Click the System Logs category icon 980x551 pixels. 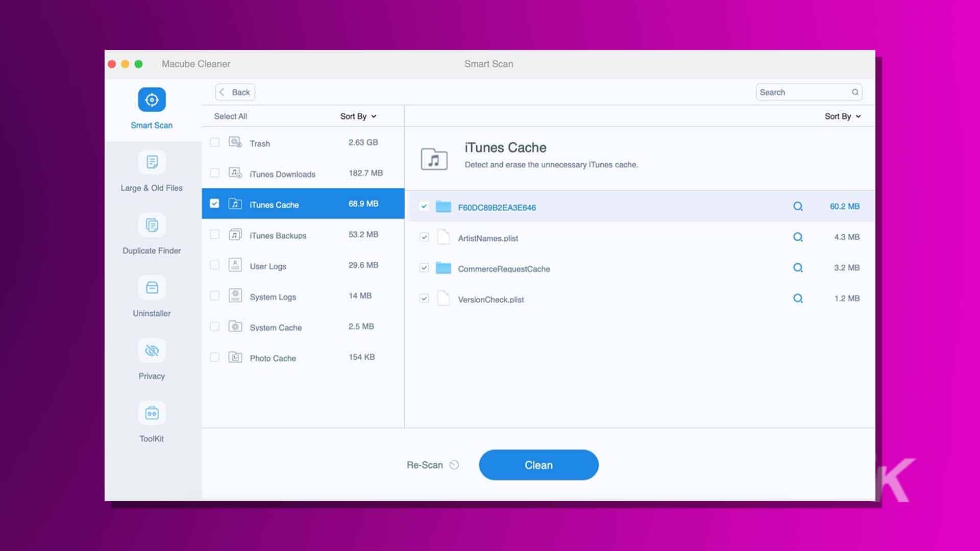235,295
